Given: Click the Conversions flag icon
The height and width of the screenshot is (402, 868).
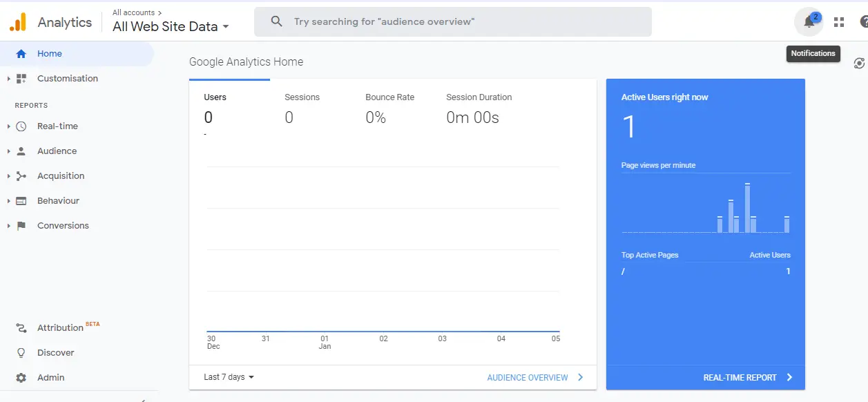Looking at the screenshot, I should coord(21,226).
